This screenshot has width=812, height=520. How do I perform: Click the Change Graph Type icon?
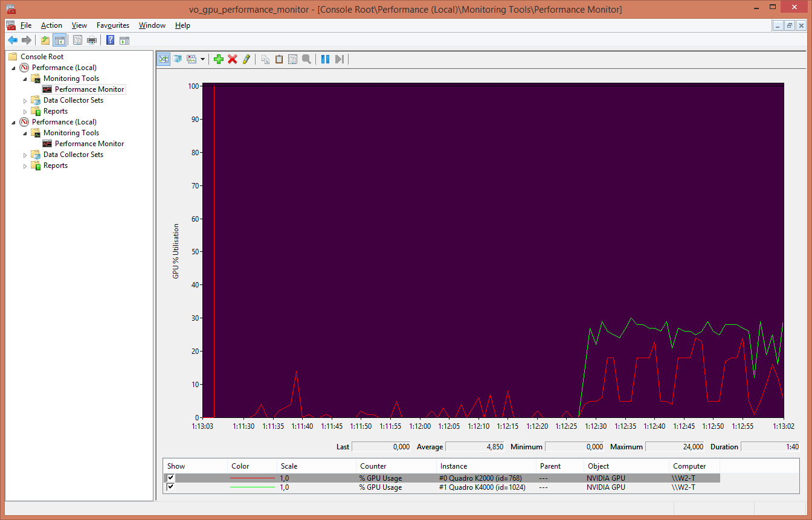point(192,59)
